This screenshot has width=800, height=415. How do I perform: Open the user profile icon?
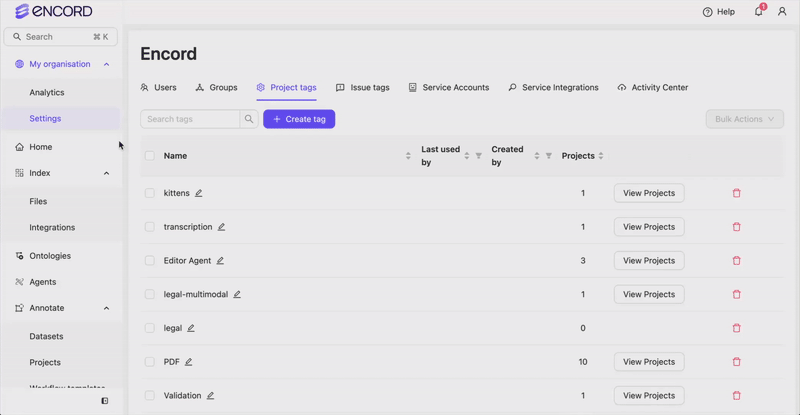[x=782, y=11]
